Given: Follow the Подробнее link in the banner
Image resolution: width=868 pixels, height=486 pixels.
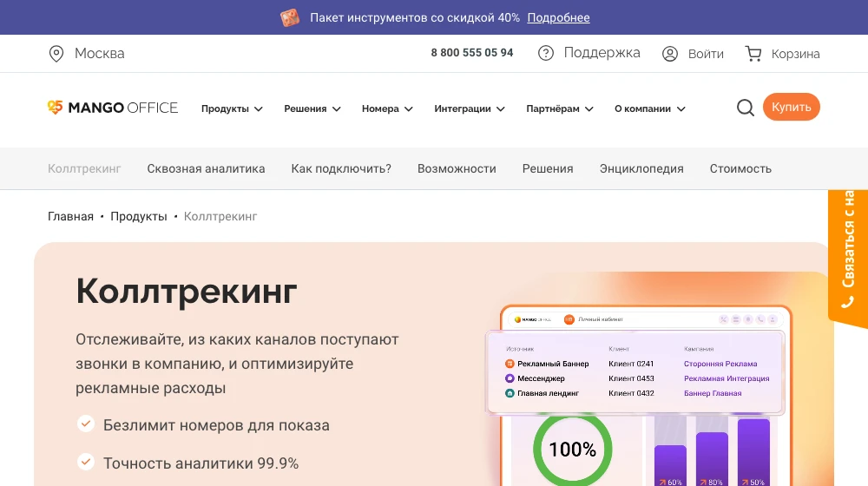Looking at the screenshot, I should point(558,17).
